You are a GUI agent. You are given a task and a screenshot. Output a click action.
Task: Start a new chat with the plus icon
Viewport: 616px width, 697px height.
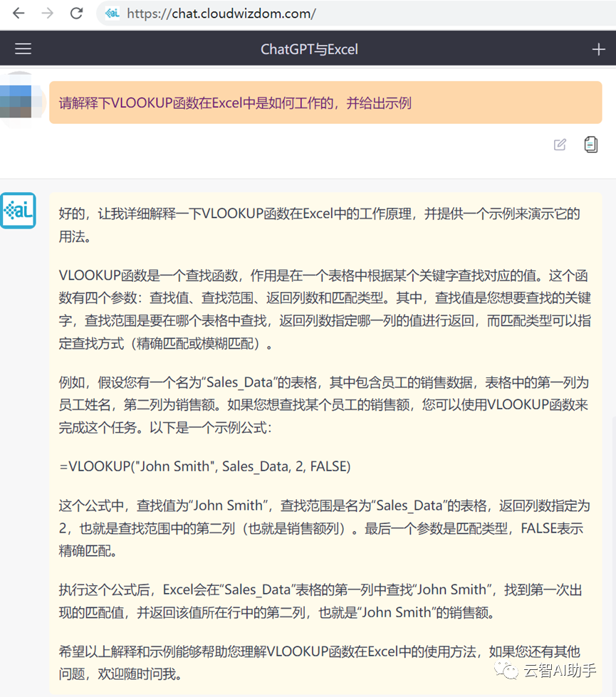click(x=599, y=49)
